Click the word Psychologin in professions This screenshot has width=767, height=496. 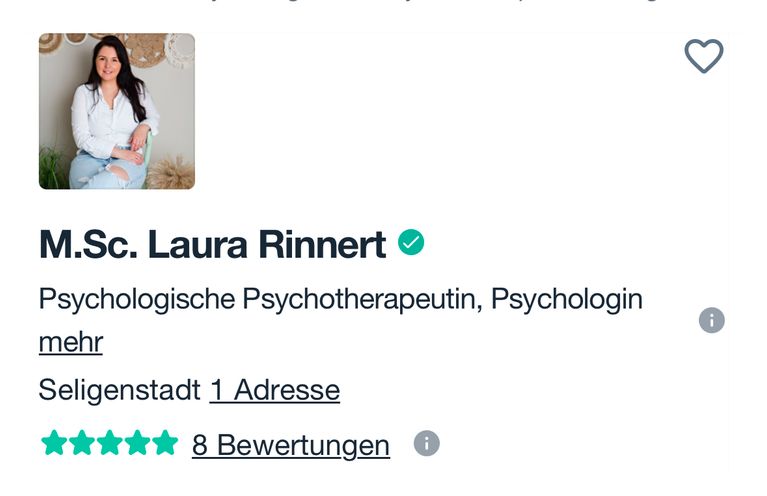pos(566,298)
